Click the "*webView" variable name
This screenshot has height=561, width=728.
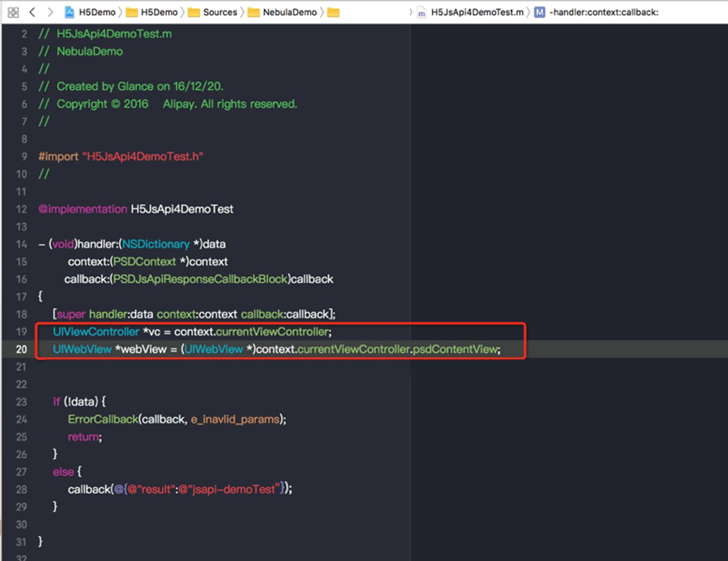[141, 349]
